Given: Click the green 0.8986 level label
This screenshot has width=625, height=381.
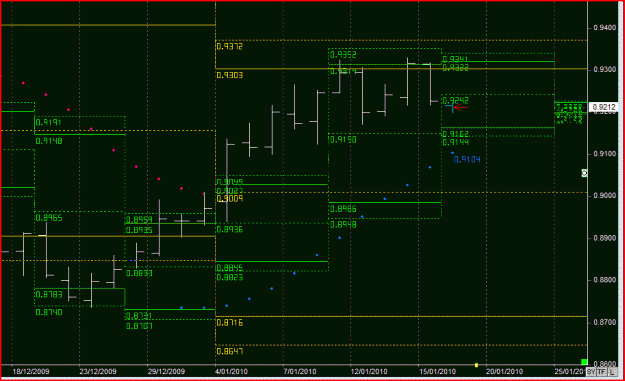Looking at the screenshot, I should [x=343, y=209].
